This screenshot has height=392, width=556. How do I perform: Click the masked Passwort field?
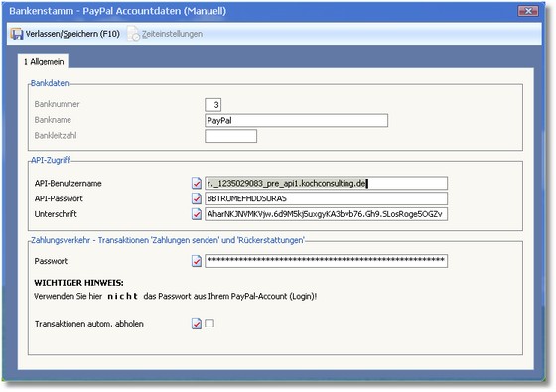pos(327,261)
